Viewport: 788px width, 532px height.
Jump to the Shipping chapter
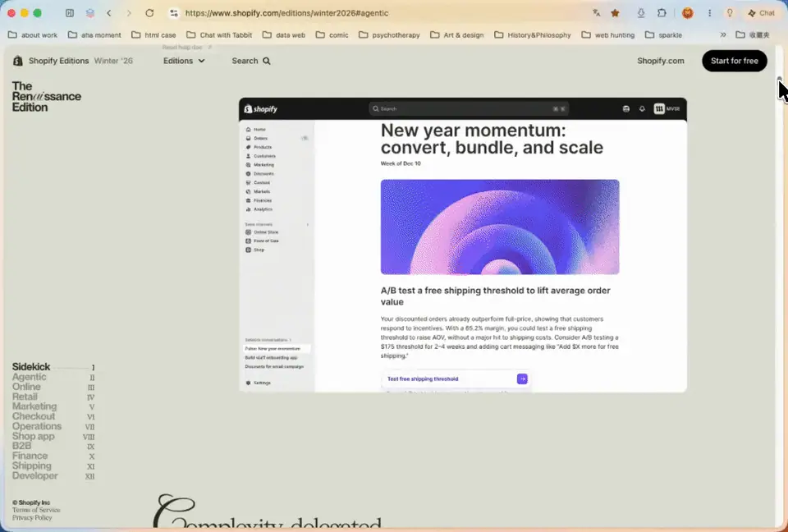point(53,466)
